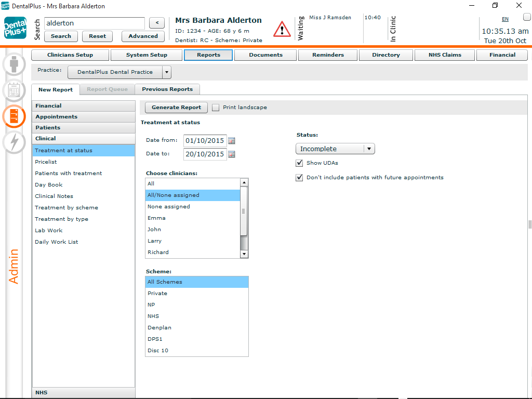The width and height of the screenshot is (532, 399).
Task: Open calendar picker for Date from
Action: click(x=231, y=140)
